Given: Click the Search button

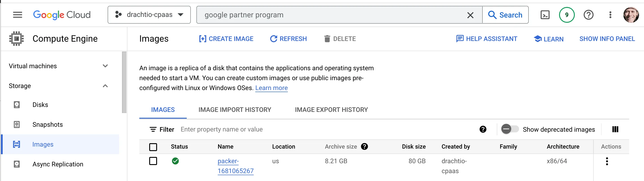Looking at the screenshot, I should (x=505, y=15).
